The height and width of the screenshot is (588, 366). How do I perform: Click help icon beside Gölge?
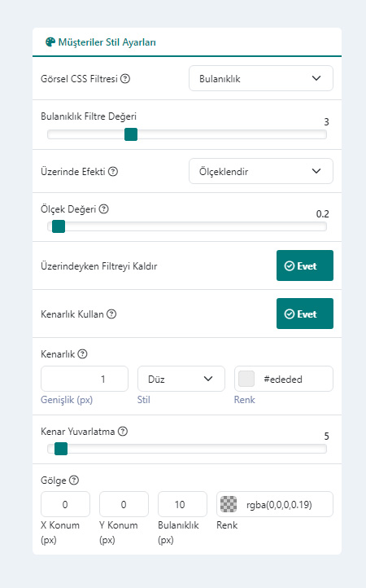point(74,480)
